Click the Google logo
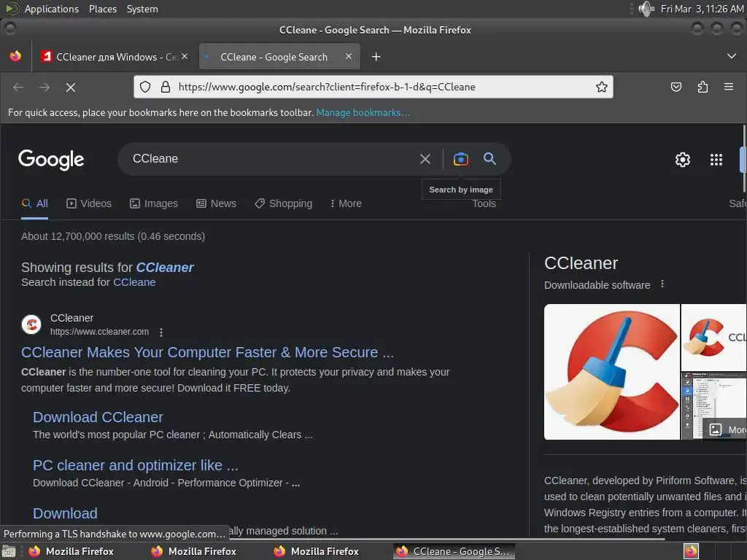 (51, 160)
